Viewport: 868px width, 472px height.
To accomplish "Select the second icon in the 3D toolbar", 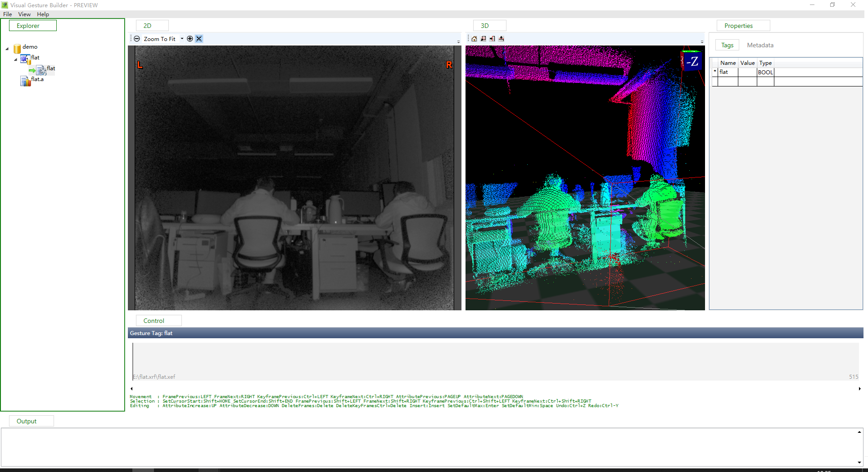I will pos(483,39).
